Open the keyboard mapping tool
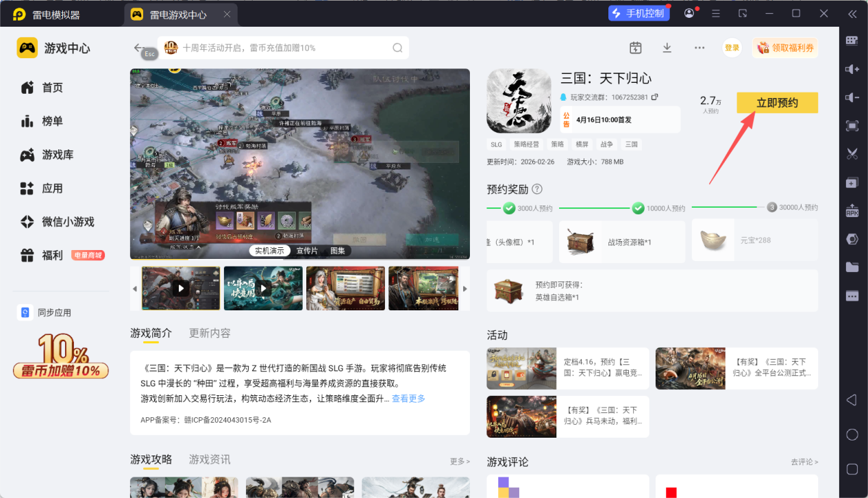868x498 pixels. click(x=852, y=40)
